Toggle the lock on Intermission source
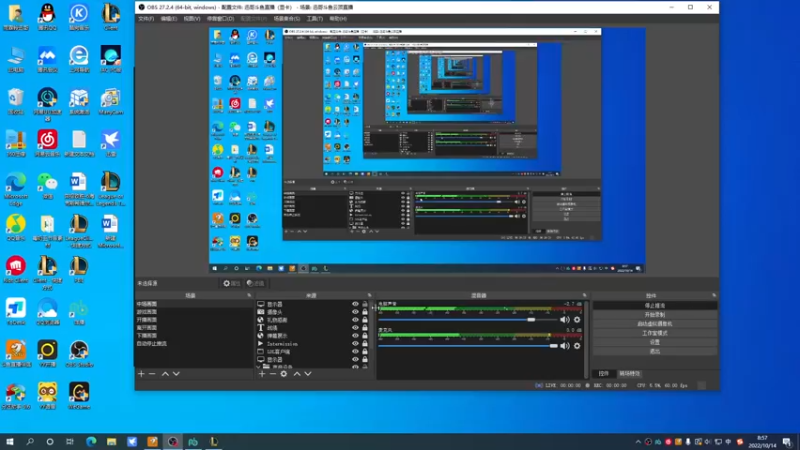This screenshot has height=450, width=800. [365, 344]
